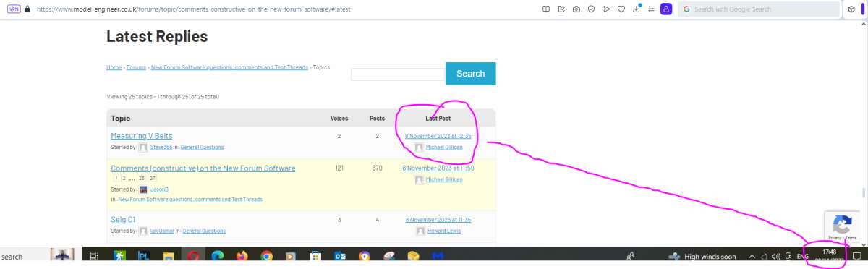The image size is (868, 269).
Task: Click JasonB's avatar thumbnail
Action: point(143,189)
